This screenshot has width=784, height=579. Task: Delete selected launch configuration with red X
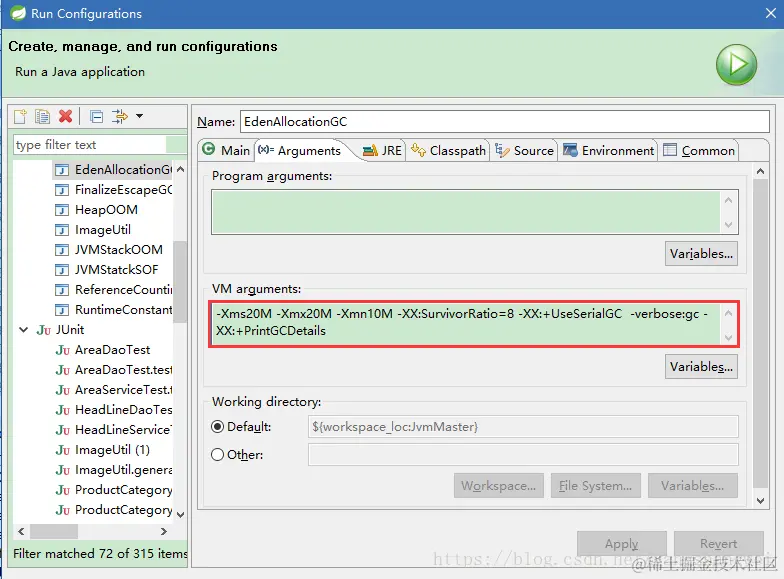point(65,116)
